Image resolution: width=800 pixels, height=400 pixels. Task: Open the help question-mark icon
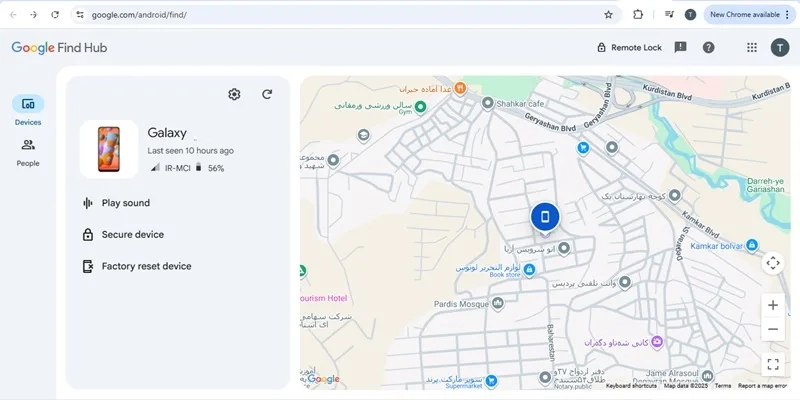708,47
